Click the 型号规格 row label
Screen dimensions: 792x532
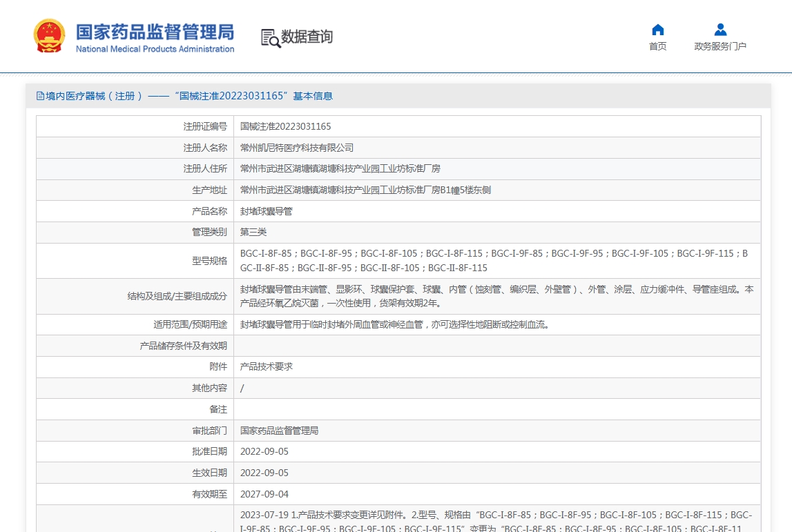[210, 261]
